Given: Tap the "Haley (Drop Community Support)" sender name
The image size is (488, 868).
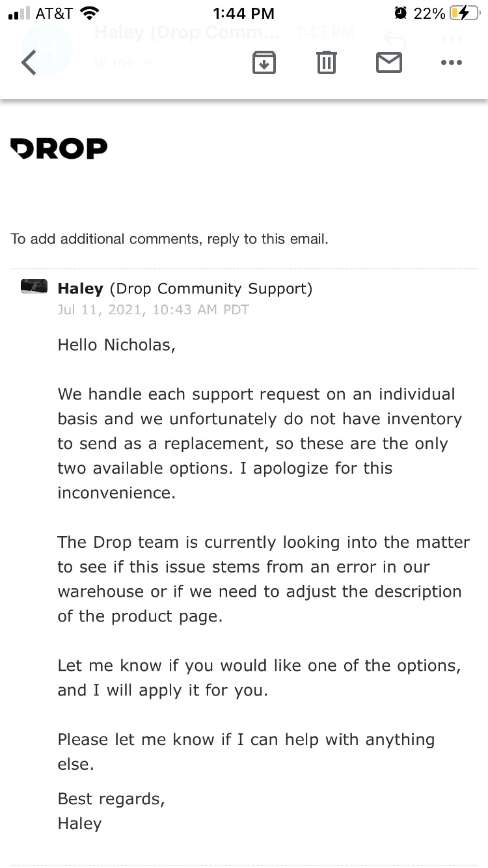Looking at the screenshot, I should click(185, 288).
